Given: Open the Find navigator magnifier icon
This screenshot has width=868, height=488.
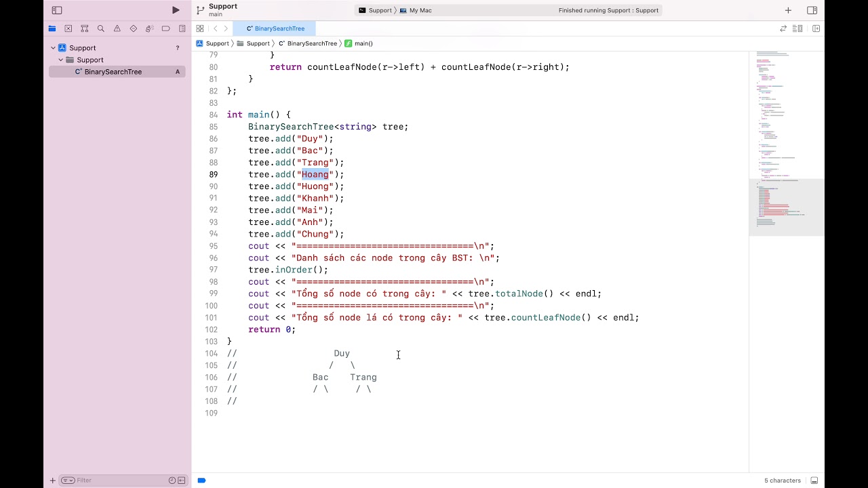Looking at the screenshot, I should [x=101, y=28].
